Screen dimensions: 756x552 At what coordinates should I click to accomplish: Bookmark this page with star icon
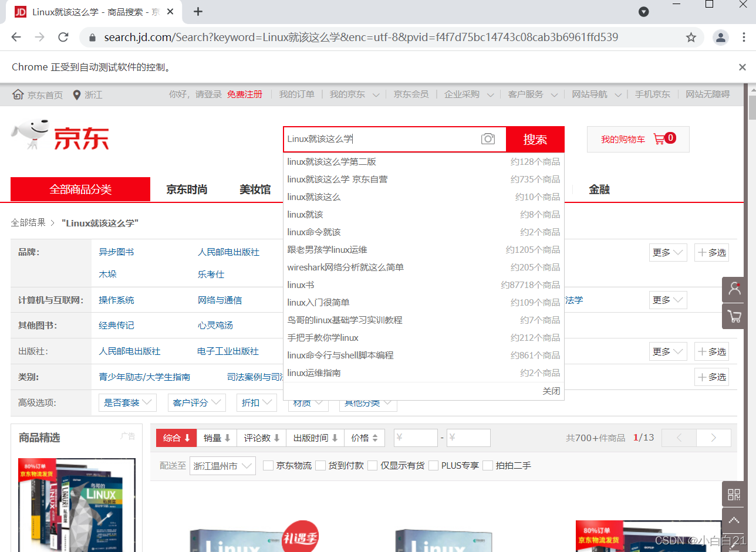click(x=691, y=38)
